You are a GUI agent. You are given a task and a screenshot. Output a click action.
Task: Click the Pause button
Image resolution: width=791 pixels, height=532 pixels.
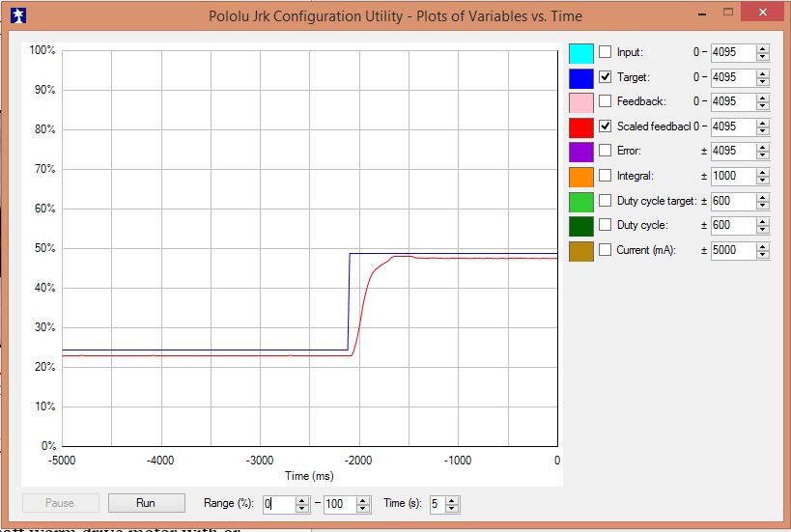click(x=61, y=503)
